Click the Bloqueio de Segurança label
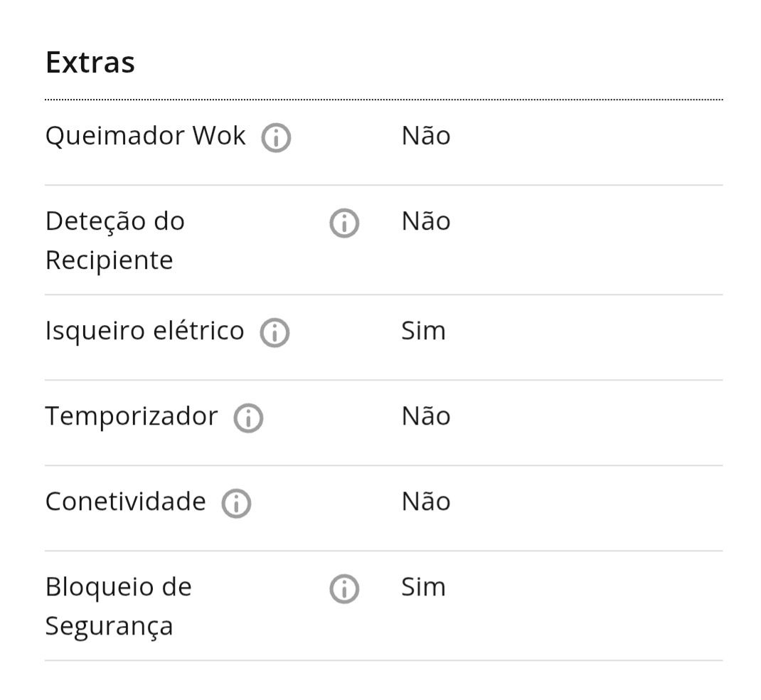The width and height of the screenshot is (761, 700). [119, 607]
